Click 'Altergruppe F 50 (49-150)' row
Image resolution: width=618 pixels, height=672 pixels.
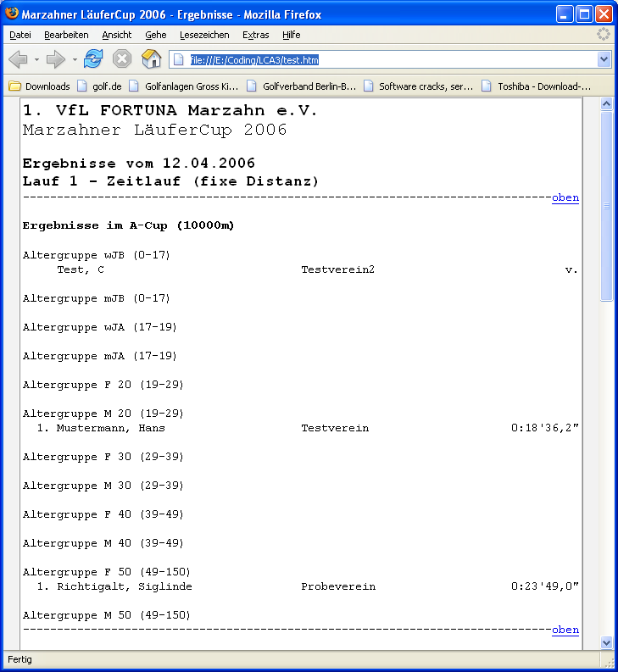[x=107, y=572]
